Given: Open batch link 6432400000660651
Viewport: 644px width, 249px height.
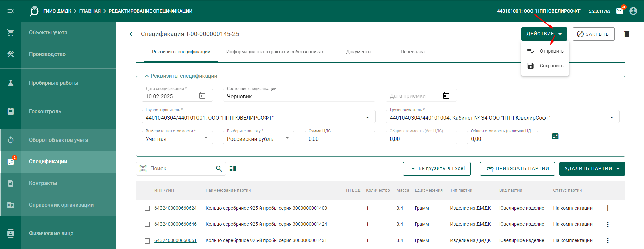Looking at the screenshot, I should pyautogui.click(x=176, y=241).
